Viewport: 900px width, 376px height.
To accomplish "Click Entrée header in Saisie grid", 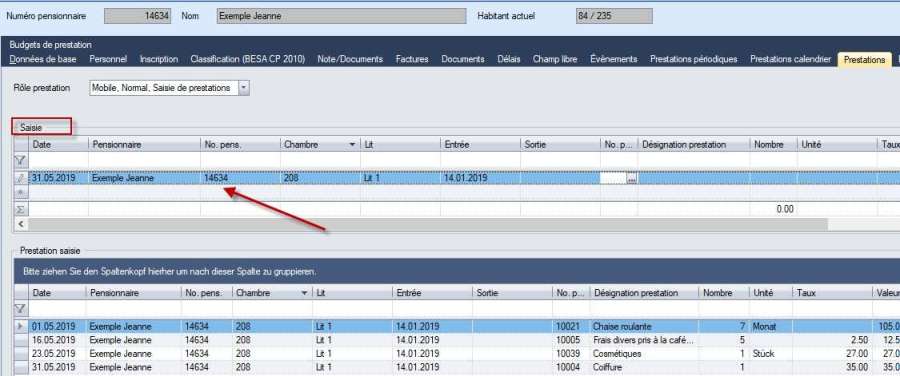I will [x=480, y=145].
